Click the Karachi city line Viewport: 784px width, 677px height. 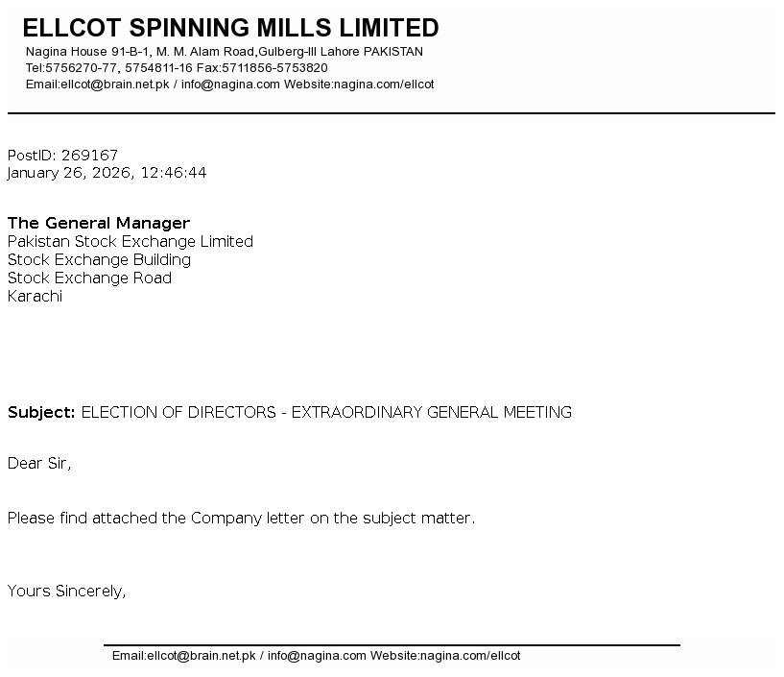(35, 297)
